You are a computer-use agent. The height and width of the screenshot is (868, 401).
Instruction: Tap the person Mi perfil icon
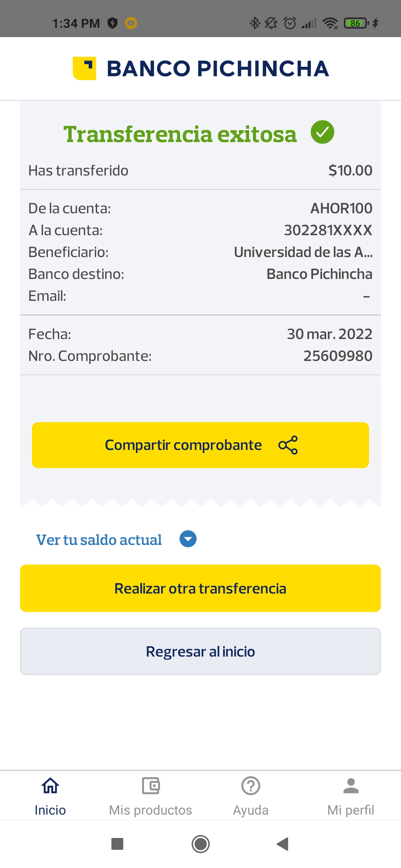351,786
